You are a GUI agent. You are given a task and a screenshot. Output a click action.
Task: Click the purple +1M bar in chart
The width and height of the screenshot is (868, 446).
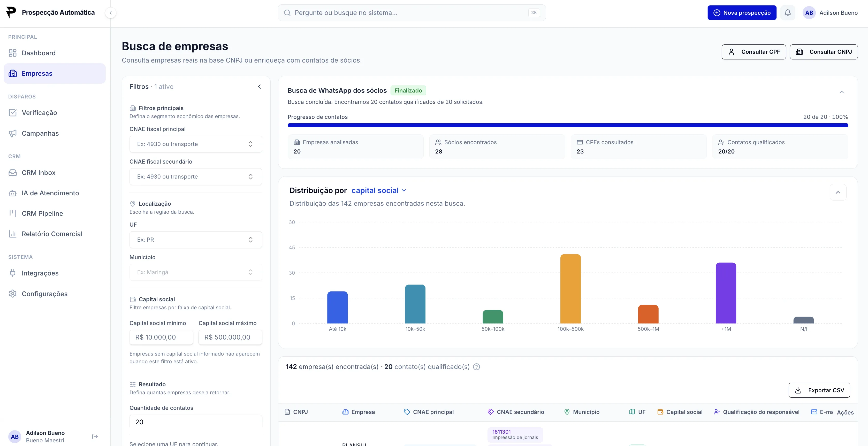pos(726,293)
